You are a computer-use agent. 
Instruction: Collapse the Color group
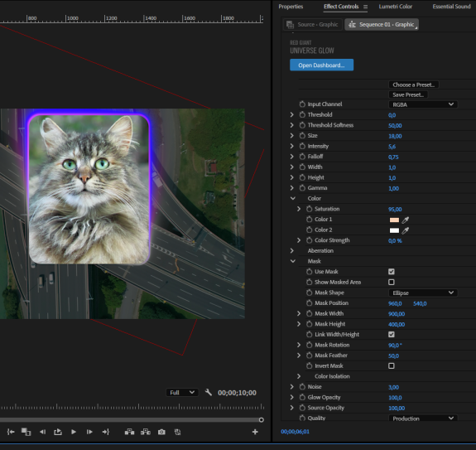point(293,198)
